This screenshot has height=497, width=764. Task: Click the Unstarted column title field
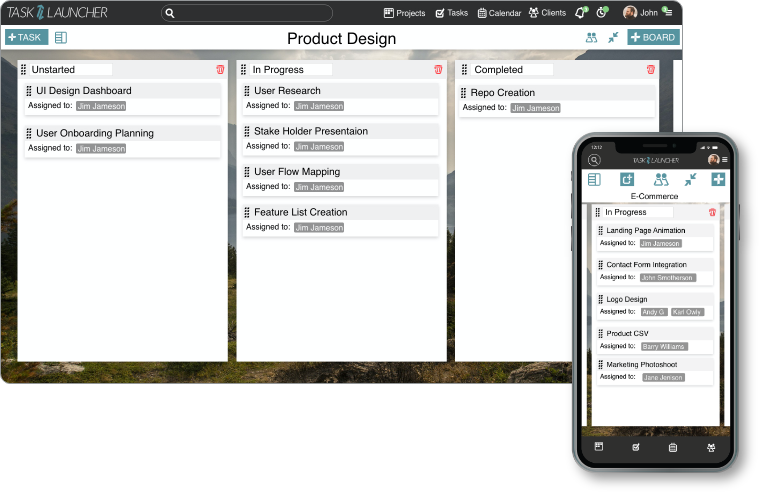click(71, 70)
